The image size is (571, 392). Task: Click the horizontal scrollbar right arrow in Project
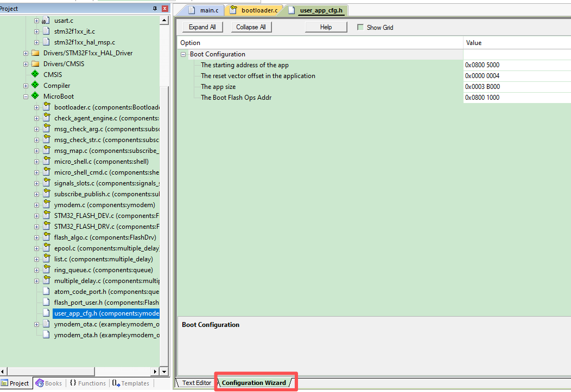click(155, 371)
